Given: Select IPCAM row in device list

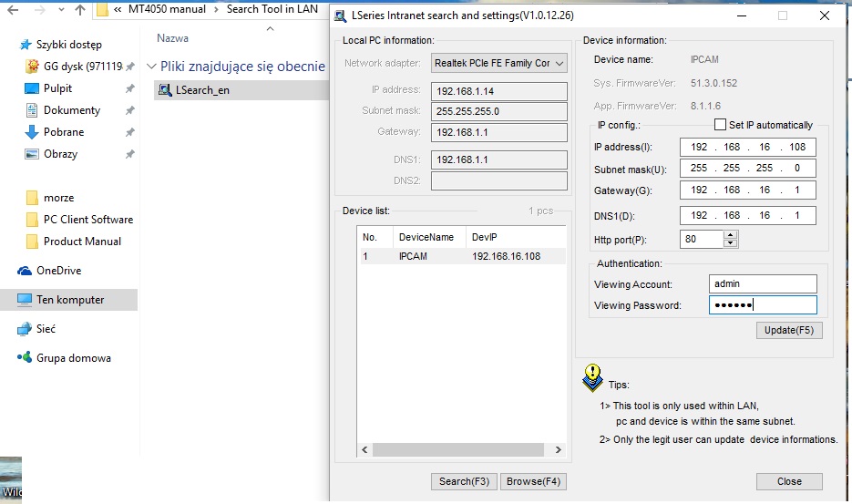Looking at the screenshot, I should pos(462,256).
